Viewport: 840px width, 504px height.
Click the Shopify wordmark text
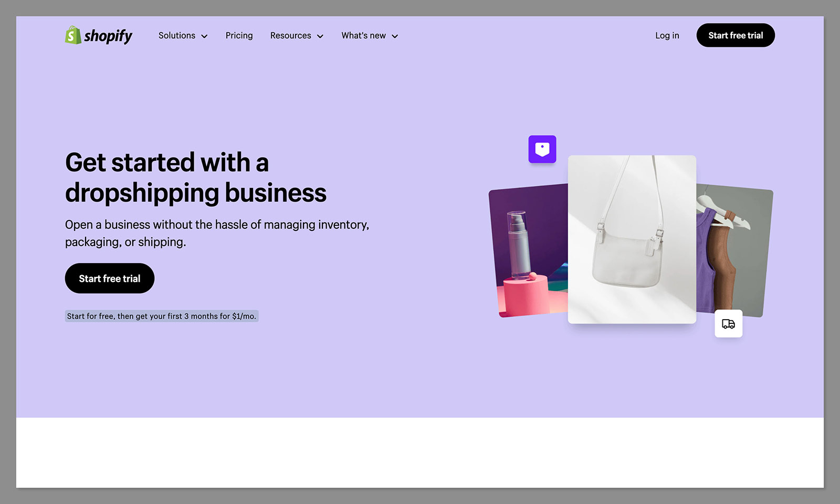tap(108, 36)
